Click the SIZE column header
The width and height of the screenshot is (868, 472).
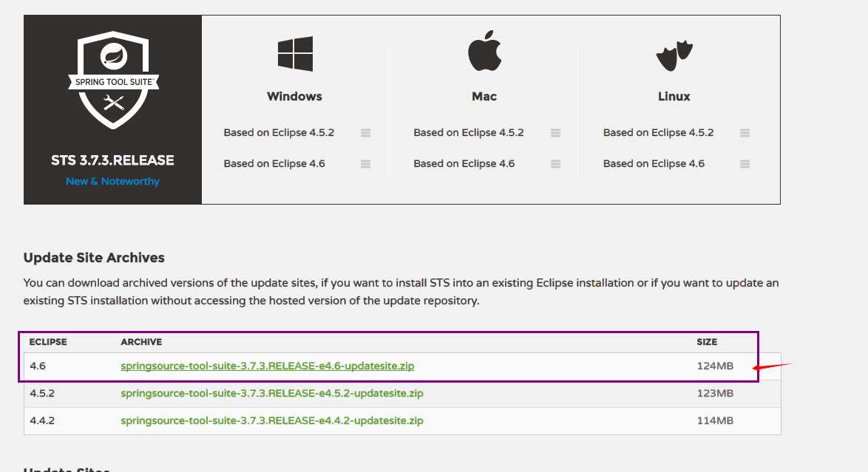pos(707,342)
